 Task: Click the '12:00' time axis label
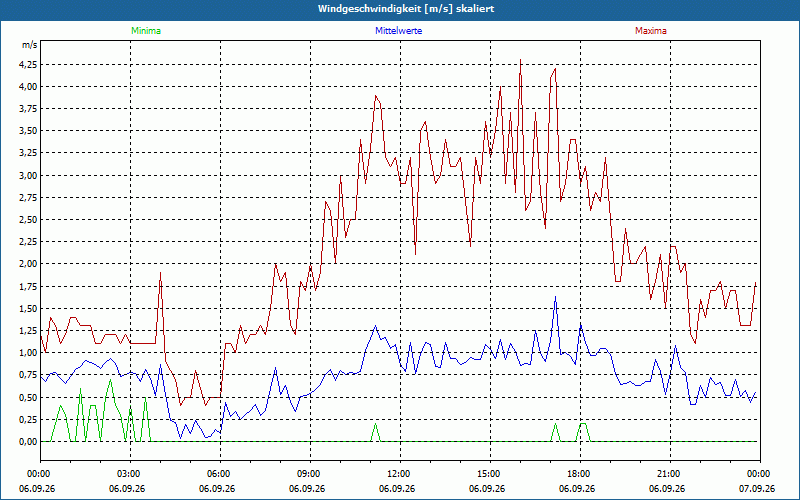point(397,474)
